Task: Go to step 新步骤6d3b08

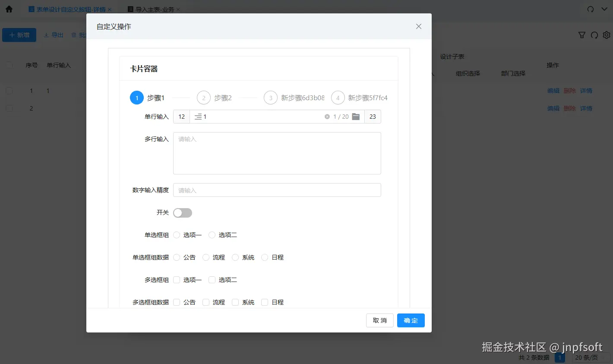Action: (294, 98)
